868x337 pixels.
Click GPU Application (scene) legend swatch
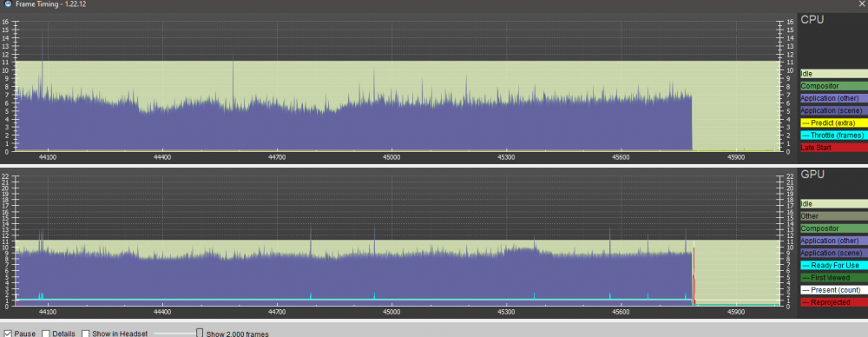click(833, 253)
